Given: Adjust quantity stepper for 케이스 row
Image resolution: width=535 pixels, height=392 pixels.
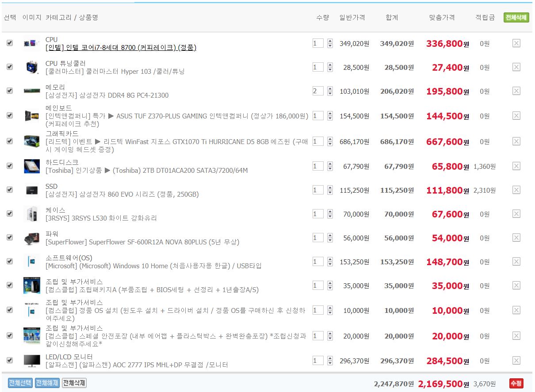Looking at the screenshot, I should click(x=330, y=214).
